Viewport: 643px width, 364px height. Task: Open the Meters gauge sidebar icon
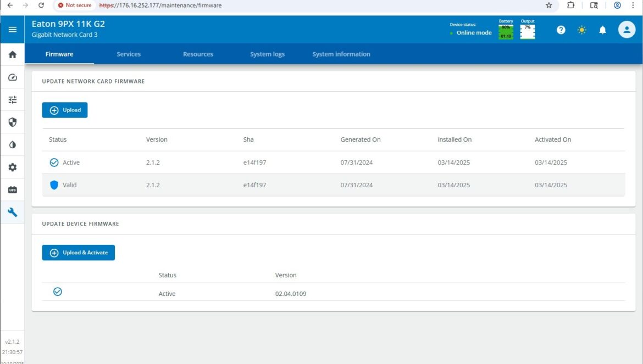[12, 77]
